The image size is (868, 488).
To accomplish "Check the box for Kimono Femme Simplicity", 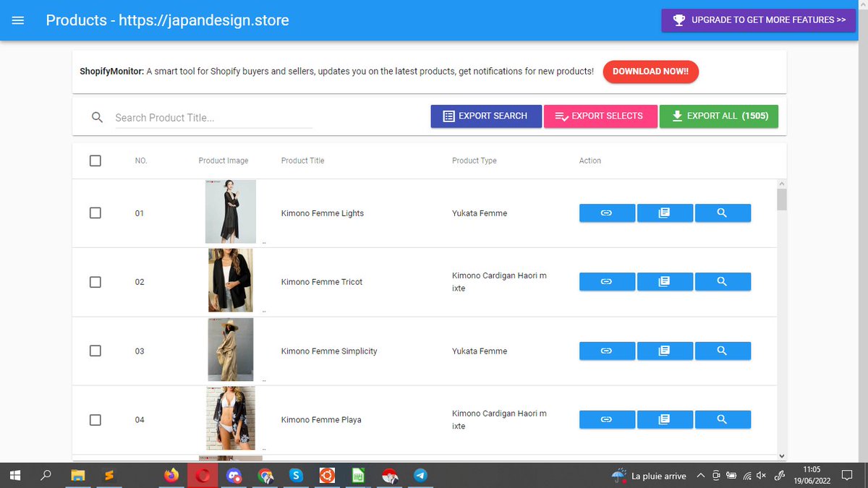I will (95, 351).
